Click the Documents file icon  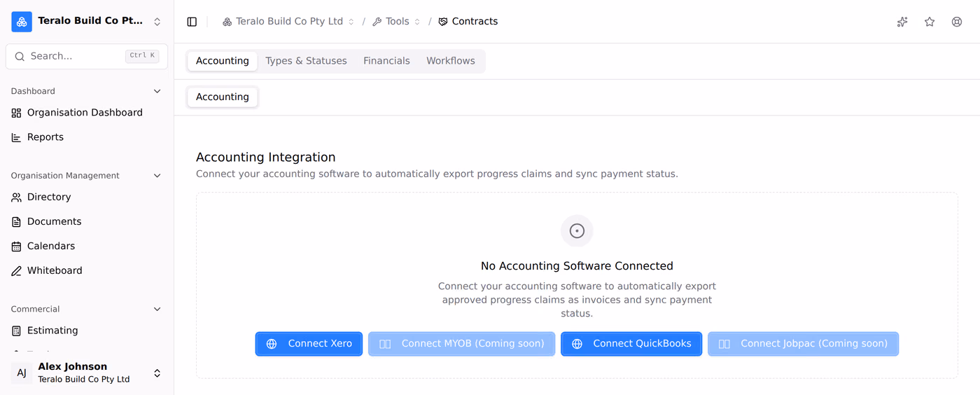coord(17,222)
